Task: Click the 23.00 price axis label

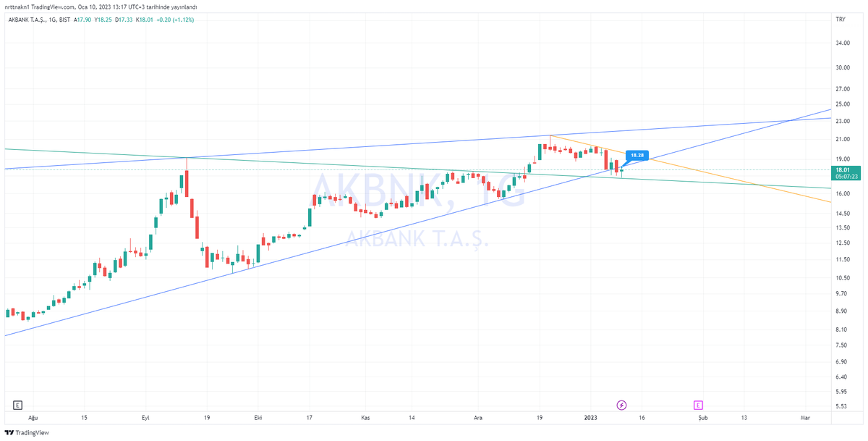Action: [843, 121]
